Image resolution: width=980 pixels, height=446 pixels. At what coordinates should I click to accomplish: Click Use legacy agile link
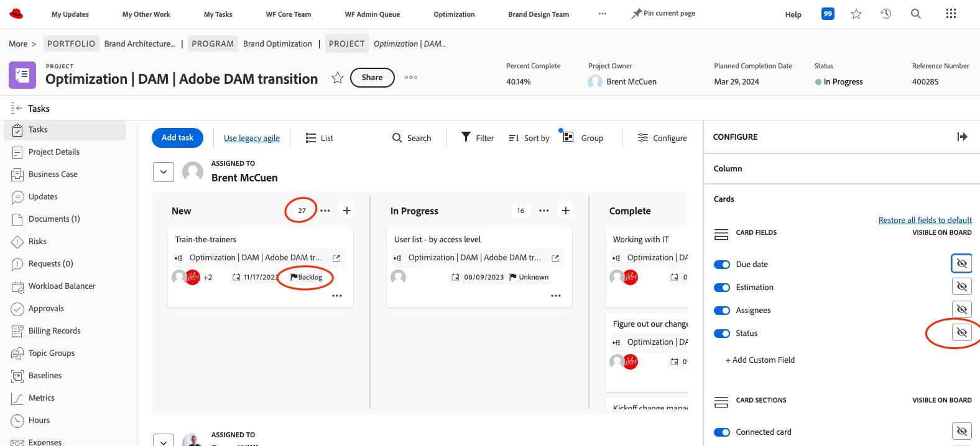[x=252, y=138]
